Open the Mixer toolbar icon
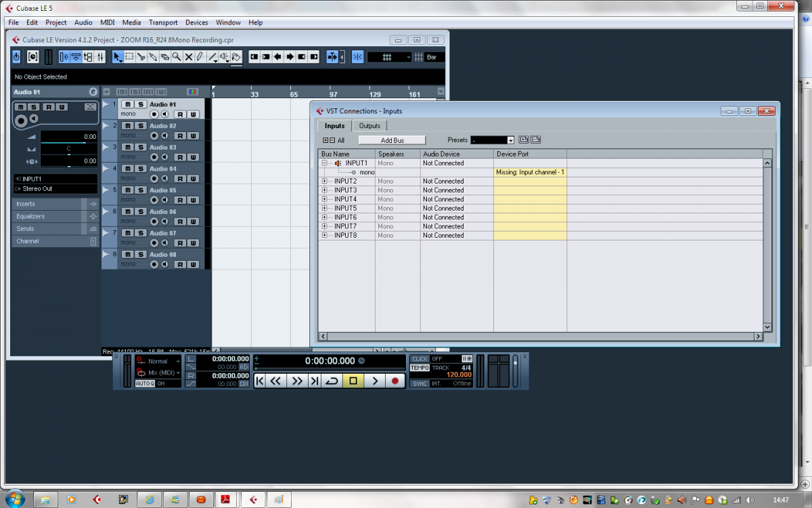The image size is (812, 508). pos(100,57)
